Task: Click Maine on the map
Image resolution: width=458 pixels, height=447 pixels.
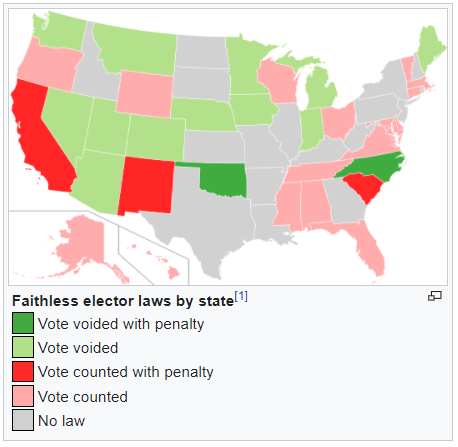Action: pos(432,47)
